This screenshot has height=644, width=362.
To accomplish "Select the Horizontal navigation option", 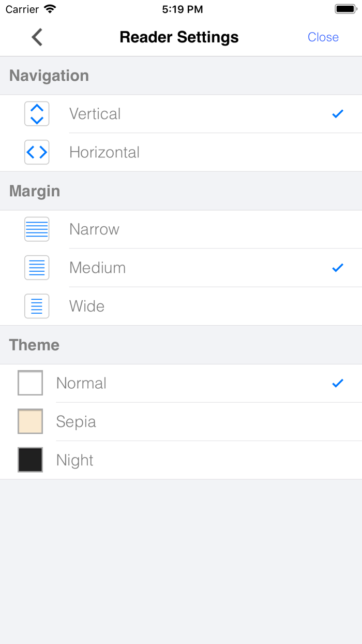I will (x=104, y=152).
